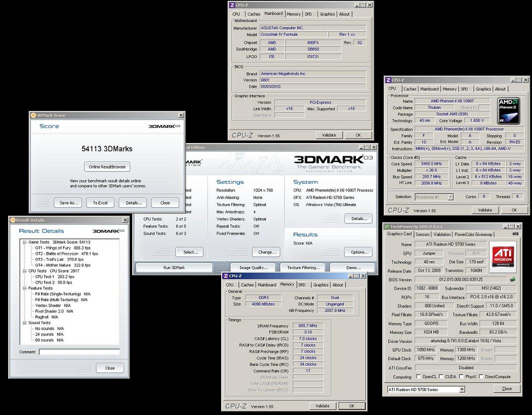Click Close button in Result Details window

pyautogui.click(x=110, y=368)
